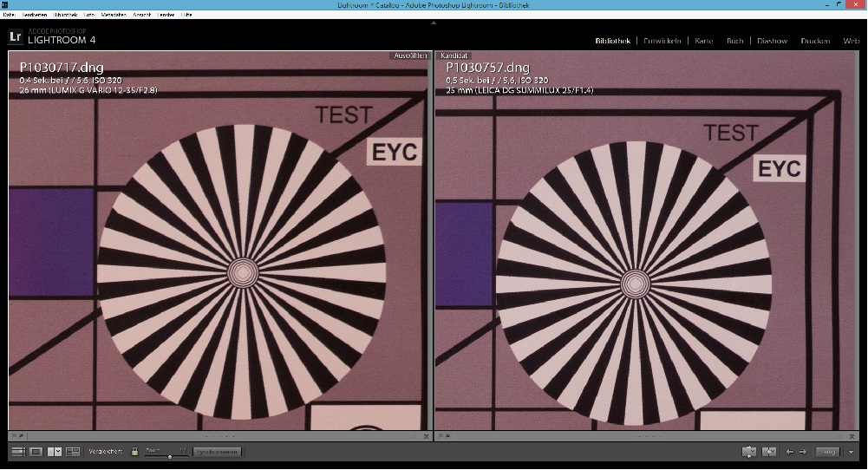
Task: Switch to the Diashow module
Action: tap(773, 41)
